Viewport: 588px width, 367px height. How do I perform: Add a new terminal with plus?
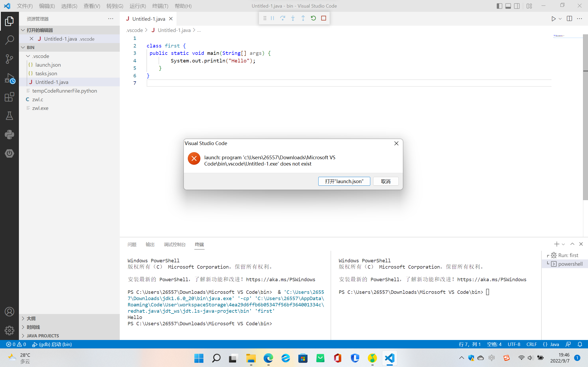pos(556,244)
